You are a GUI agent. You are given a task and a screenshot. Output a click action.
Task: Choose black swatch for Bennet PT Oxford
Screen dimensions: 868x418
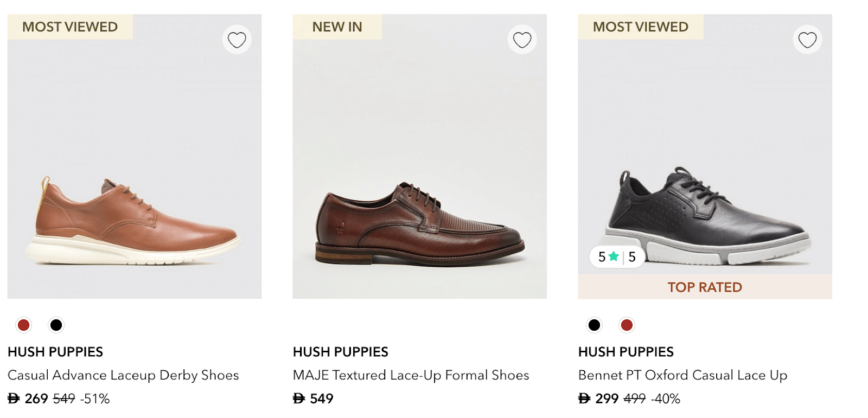(x=594, y=325)
